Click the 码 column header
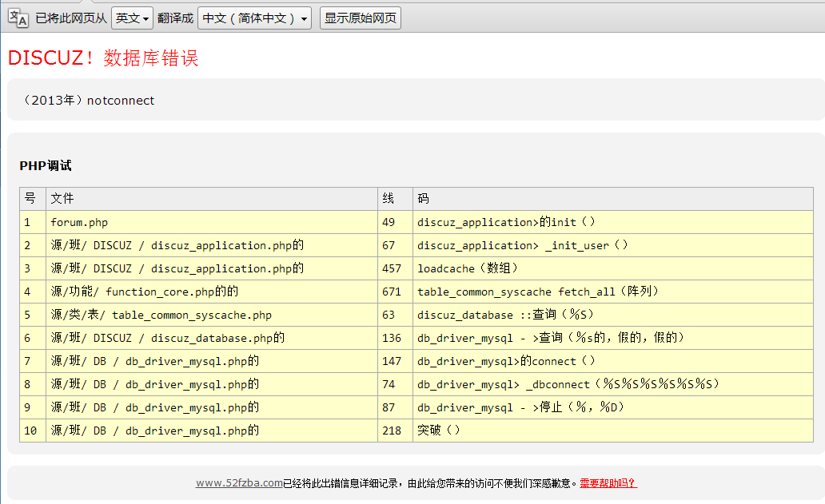This screenshot has height=504, width=825. [613, 199]
